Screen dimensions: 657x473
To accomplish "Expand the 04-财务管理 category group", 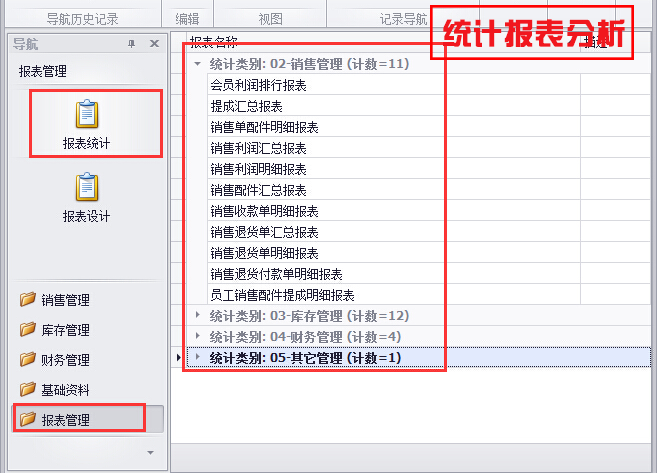I will point(198,337).
